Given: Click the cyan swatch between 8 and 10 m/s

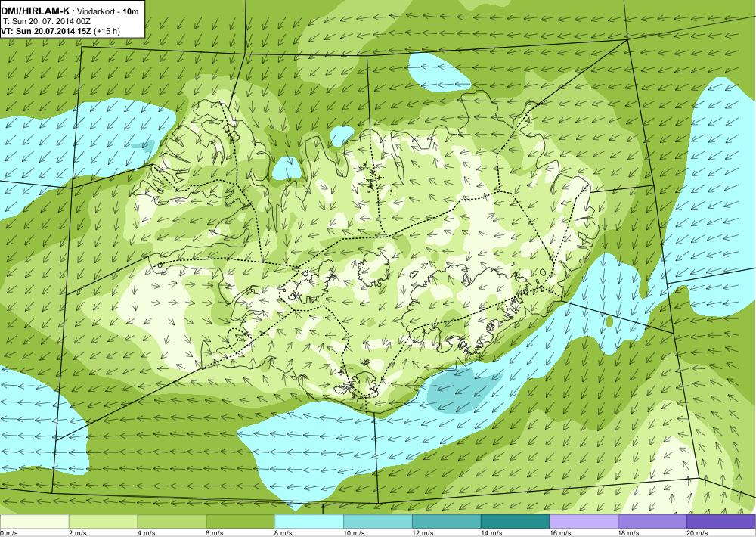Looking at the screenshot, I should point(309,522).
